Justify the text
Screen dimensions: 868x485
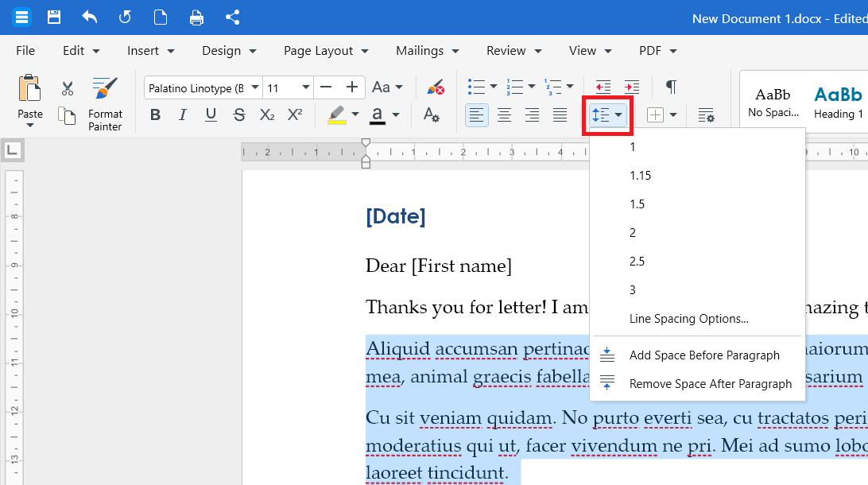[560, 115]
